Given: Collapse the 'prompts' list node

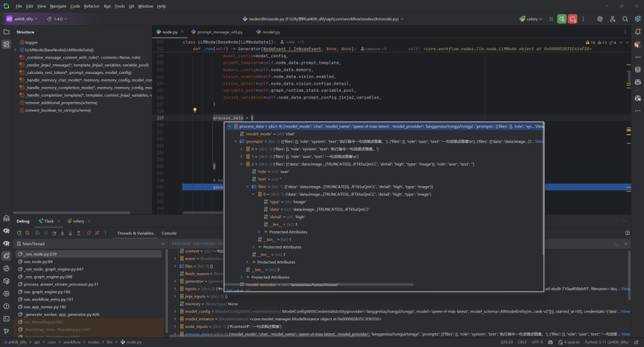Looking at the screenshot, I should point(236,141).
